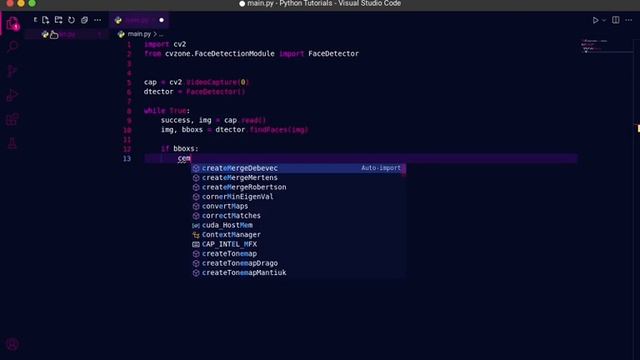Open editor more actions ellipsis at top right
The image size is (640, 360).
[629, 20]
